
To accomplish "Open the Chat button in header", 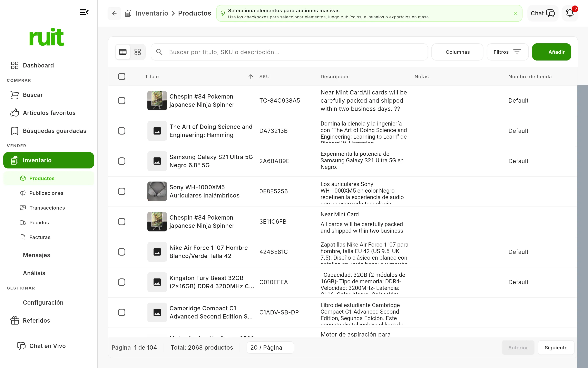I will click(x=542, y=13).
